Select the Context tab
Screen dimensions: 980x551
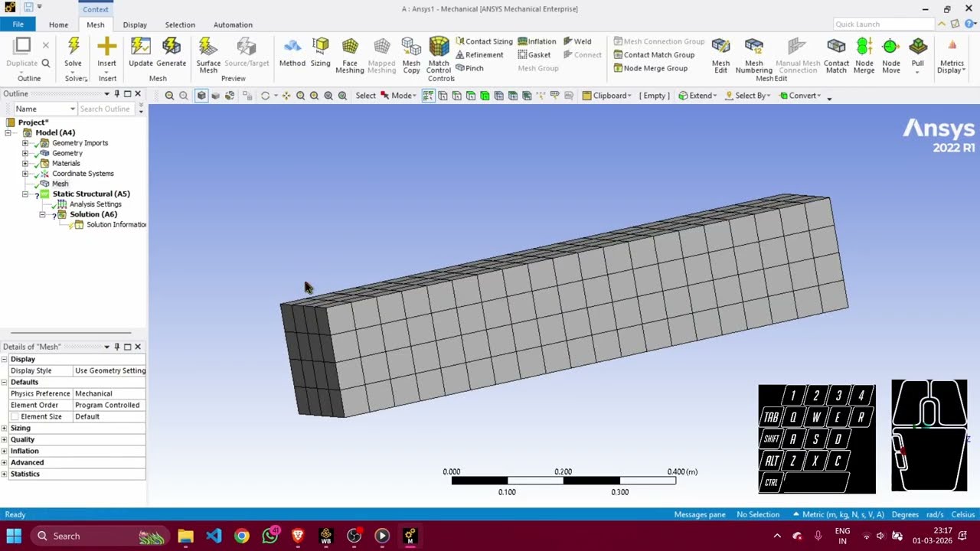[x=96, y=8]
